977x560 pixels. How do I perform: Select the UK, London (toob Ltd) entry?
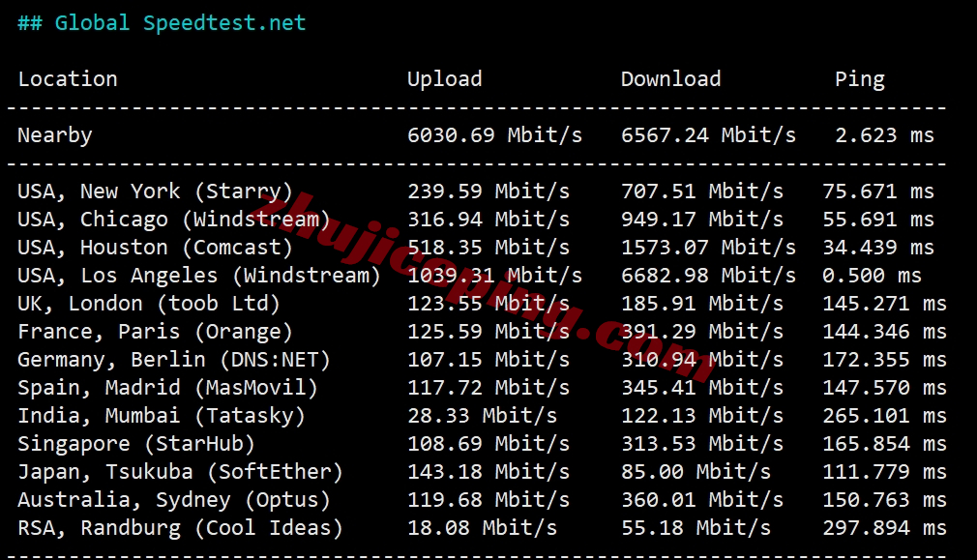(149, 304)
